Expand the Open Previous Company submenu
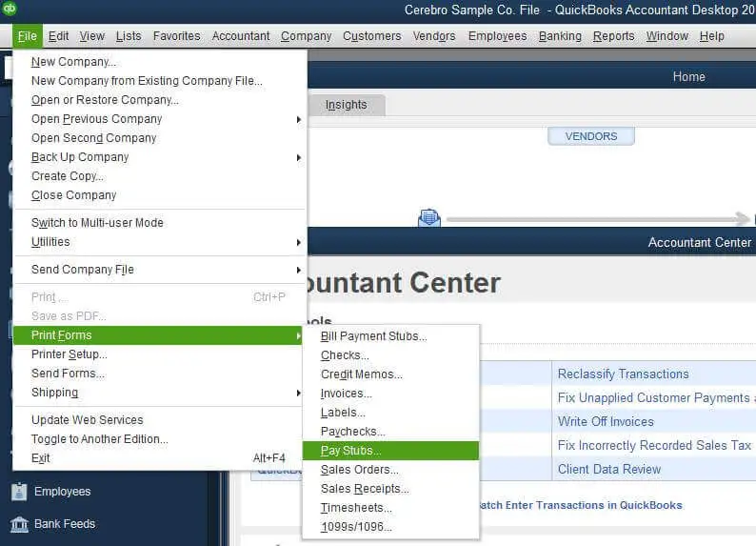The height and width of the screenshot is (546, 756). click(298, 119)
